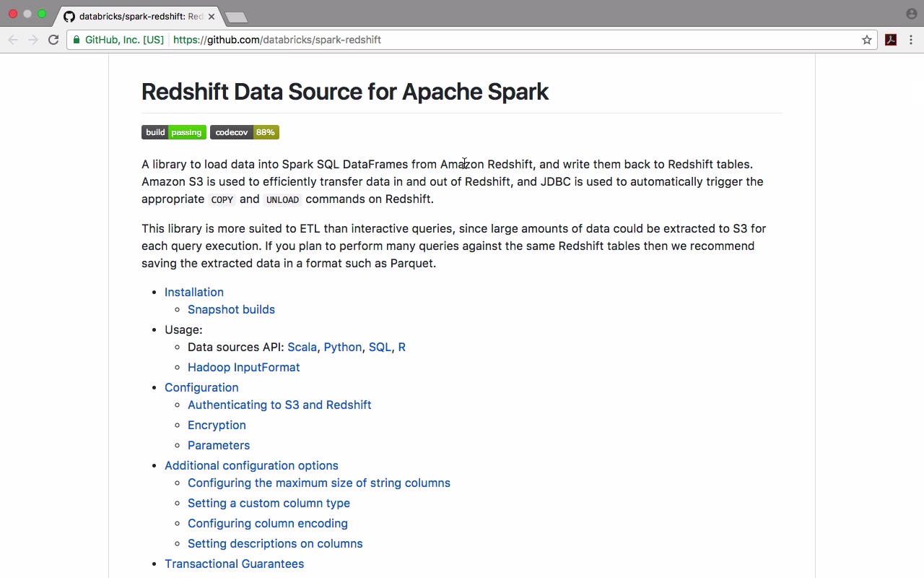The width and height of the screenshot is (924, 578).
Task: Open the Snapshot builds link
Action: [231, 309]
